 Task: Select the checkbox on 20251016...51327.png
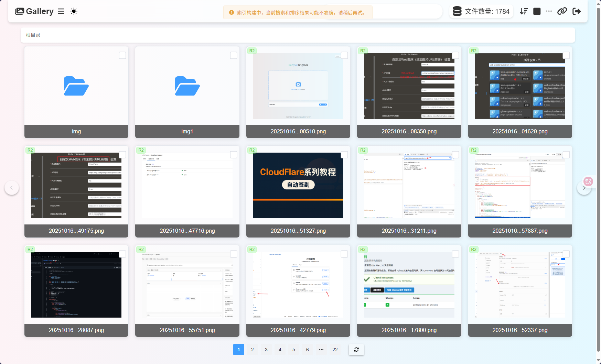pos(344,155)
